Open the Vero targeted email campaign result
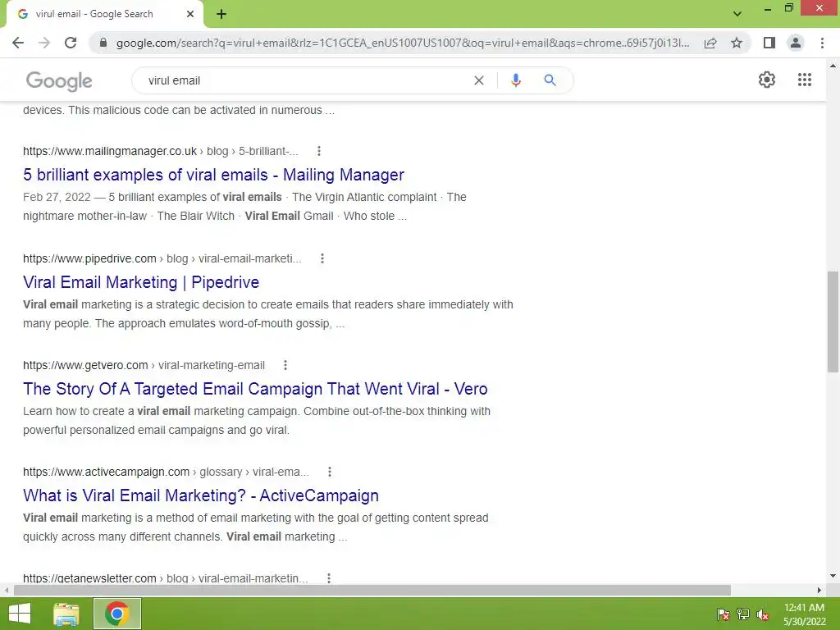The height and width of the screenshot is (630, 840). pyautogui.click(x=255, y=388)
